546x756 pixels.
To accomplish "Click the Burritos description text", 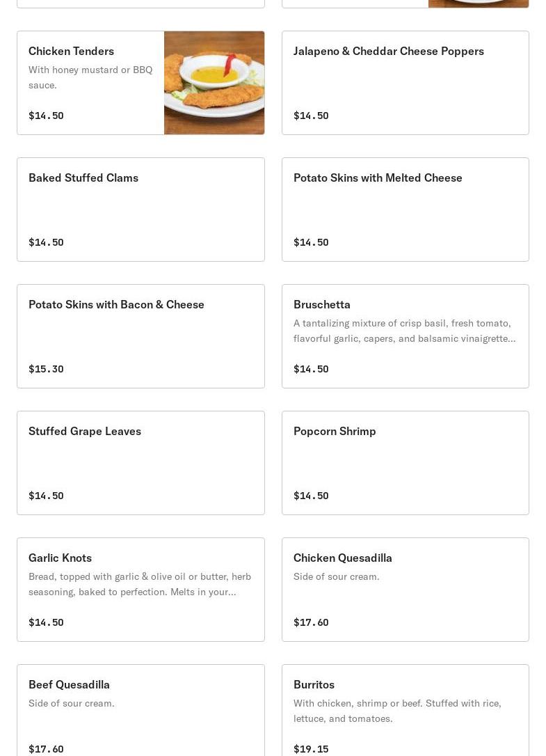I will (397, 711).
